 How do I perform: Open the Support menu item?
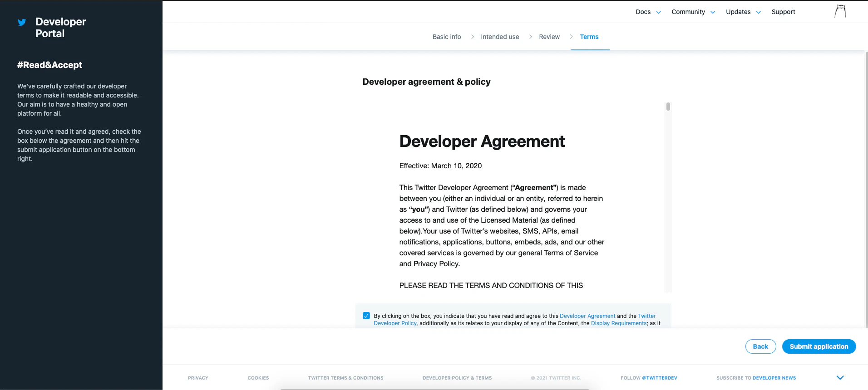(783, 12)
